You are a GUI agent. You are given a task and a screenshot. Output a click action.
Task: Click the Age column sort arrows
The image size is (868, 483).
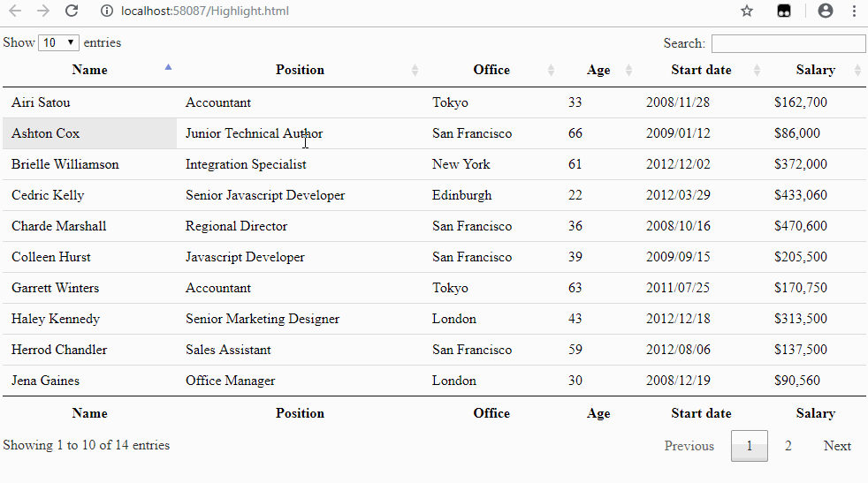coord(628,70)
